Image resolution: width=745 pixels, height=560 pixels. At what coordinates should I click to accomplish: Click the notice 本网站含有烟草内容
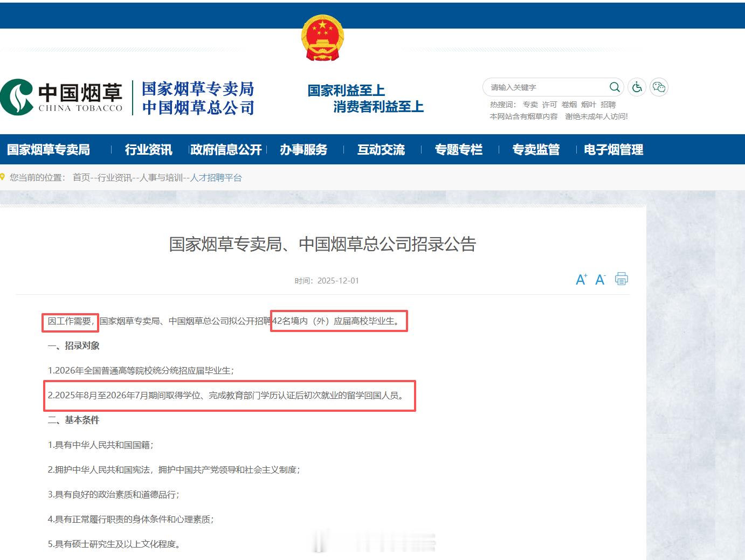click(523, 116)
